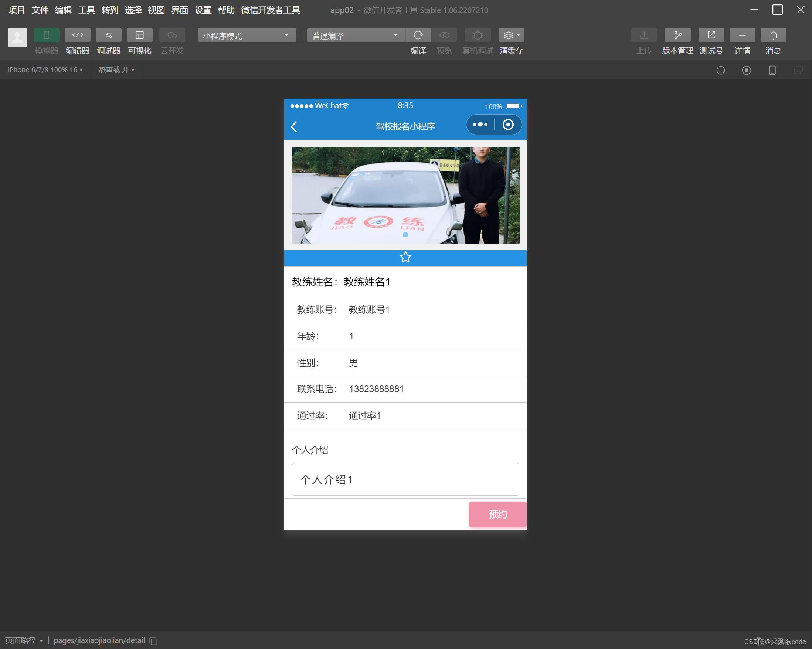Open the 小程序模式 mode dropdown
This screenshot has width=812, height=649.
tap(247, 35)
